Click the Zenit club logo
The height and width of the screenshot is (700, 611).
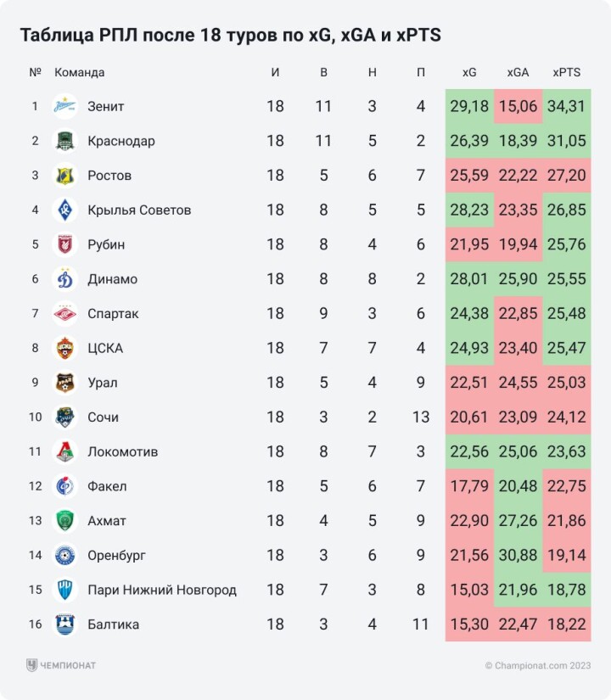pos(65,106)
